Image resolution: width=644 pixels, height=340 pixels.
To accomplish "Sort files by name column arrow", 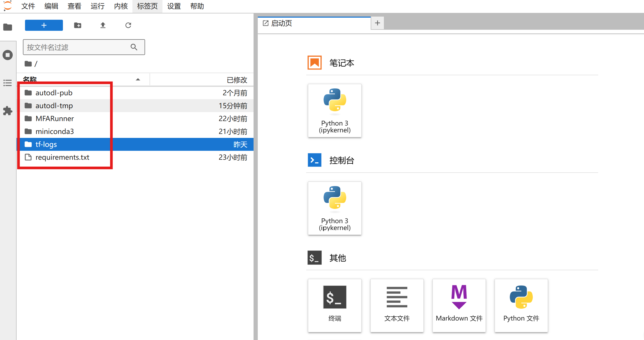I will pos(138,79).
